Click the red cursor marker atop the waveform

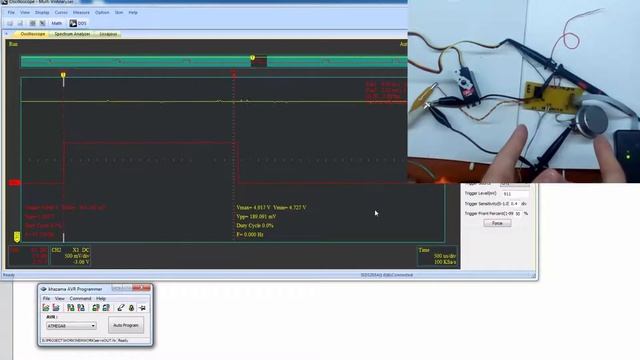234,74
